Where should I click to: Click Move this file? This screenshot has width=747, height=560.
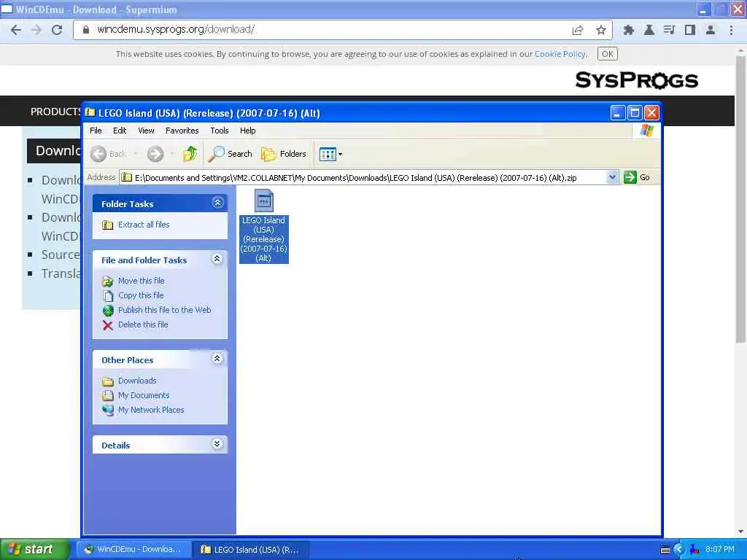(x=141, y=281)
